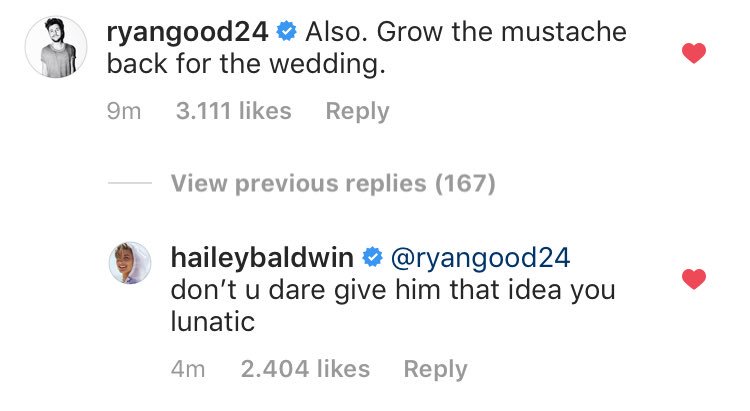This screenshot has width=750, height=411.
Task: Expand View previous replies (167)
Action: (x=333, y=184)
